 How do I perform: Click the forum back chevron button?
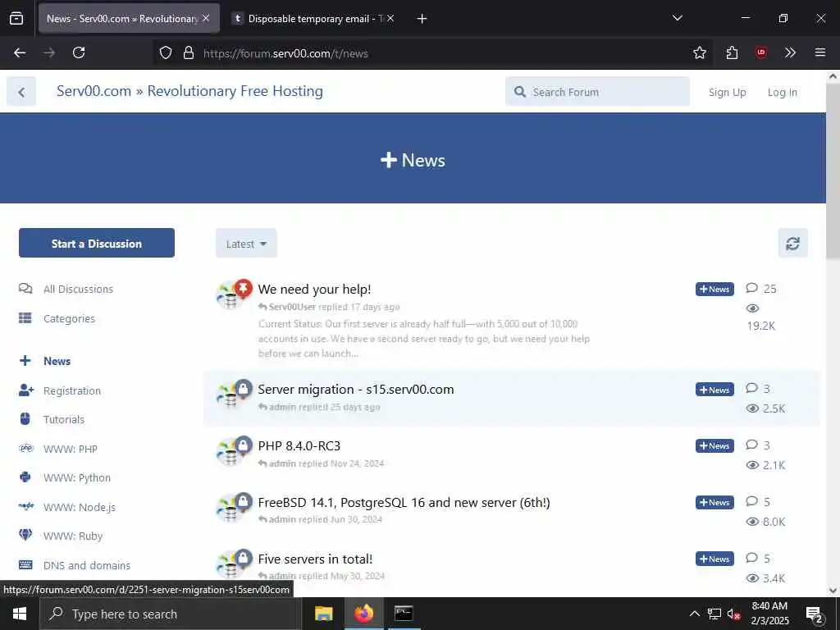click(21, 92)
